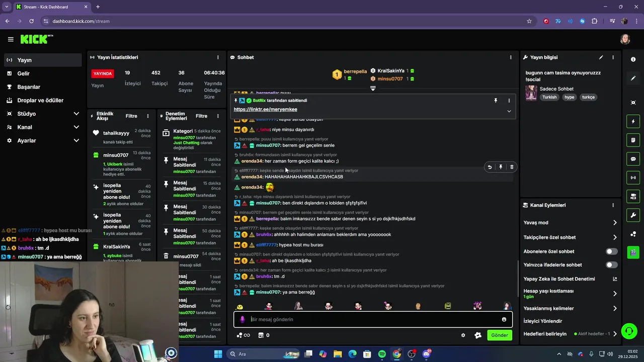Click the turkçe tag
The image size is (644, 362).
point(588,97)
